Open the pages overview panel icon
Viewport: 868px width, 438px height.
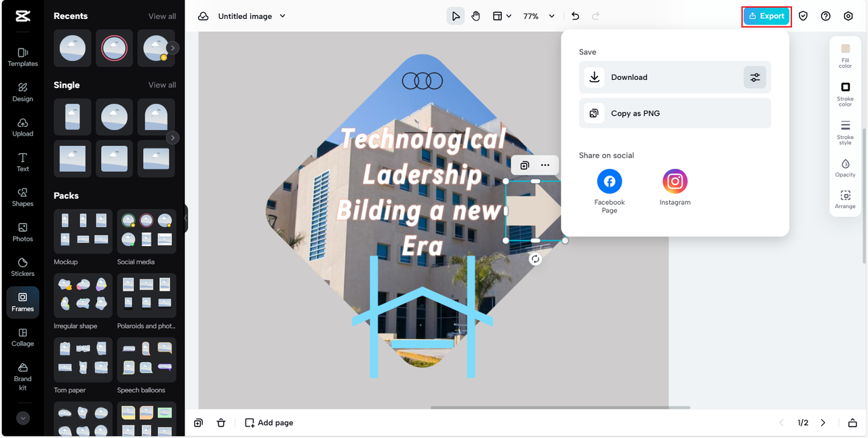[x=852, y=422]
